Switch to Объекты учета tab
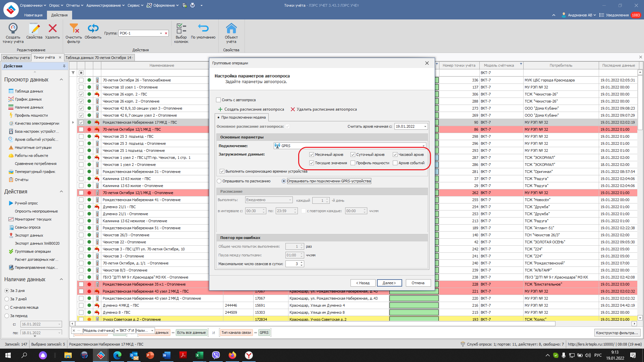The image size is (644, 362). (x=16, y=58)
